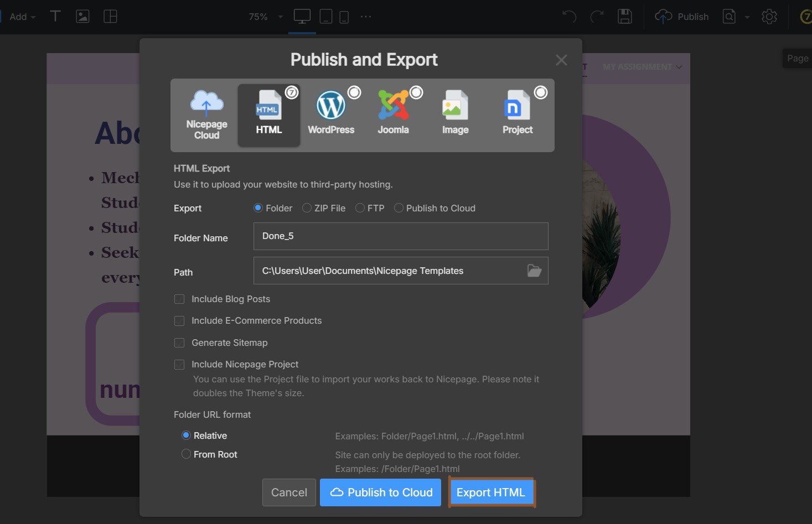The image size is (812, 524).
Task: Switch to desktop preview mode
Action: 302,16
